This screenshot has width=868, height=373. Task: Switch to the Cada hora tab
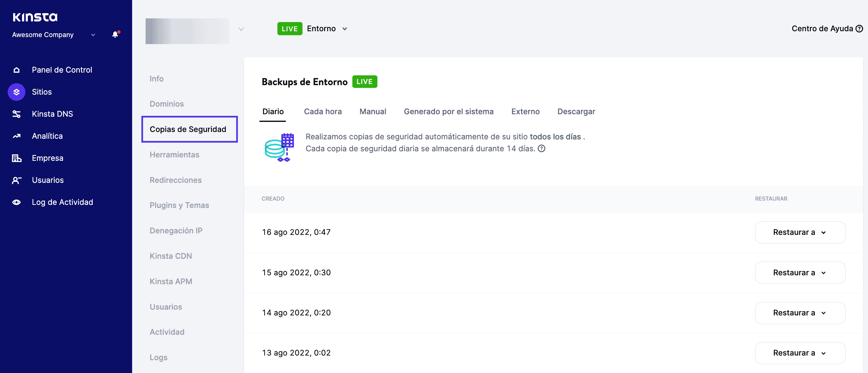coord(322,111)
